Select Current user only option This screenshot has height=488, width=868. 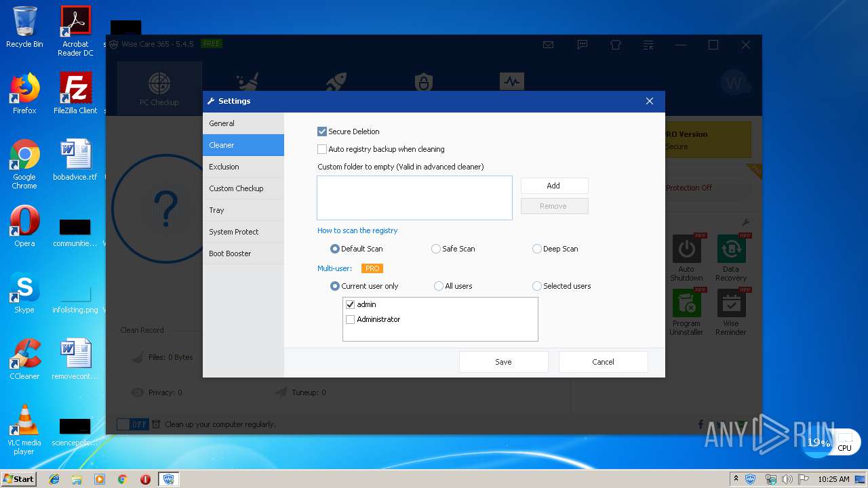pyautogui.click(x=335, y=286)
